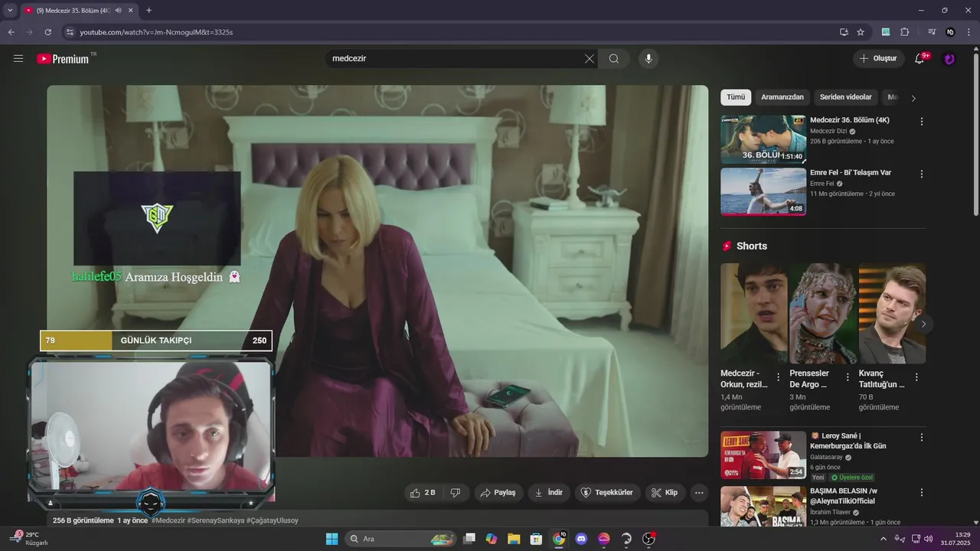
Task: Open Discord from the taskbar
Action: click(581, 539)
